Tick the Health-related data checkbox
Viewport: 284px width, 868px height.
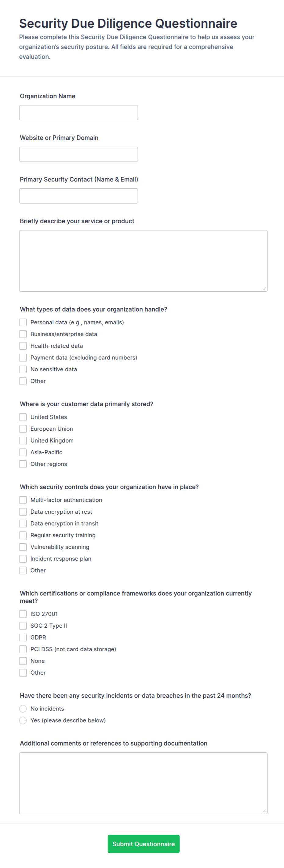point(23,346)
